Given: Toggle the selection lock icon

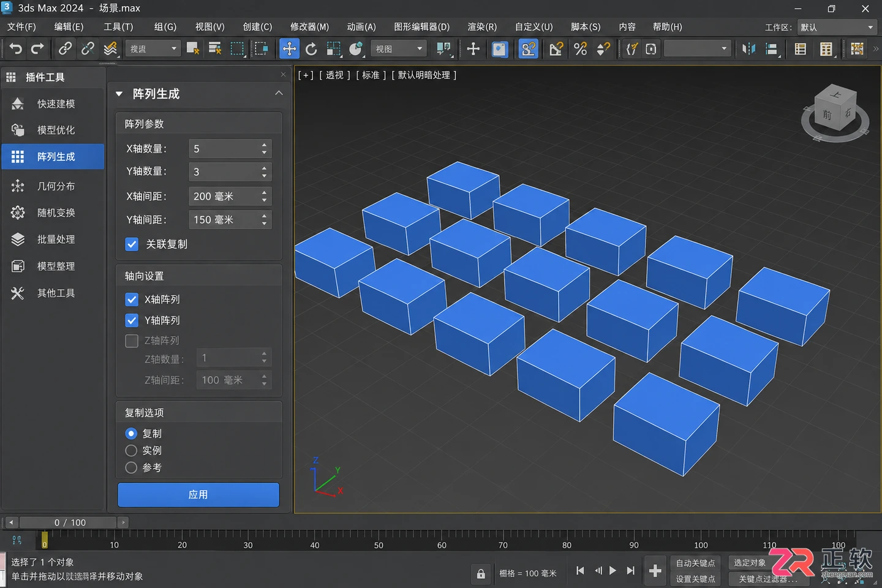Looking at the screenshot, I should tap(481, 574).
